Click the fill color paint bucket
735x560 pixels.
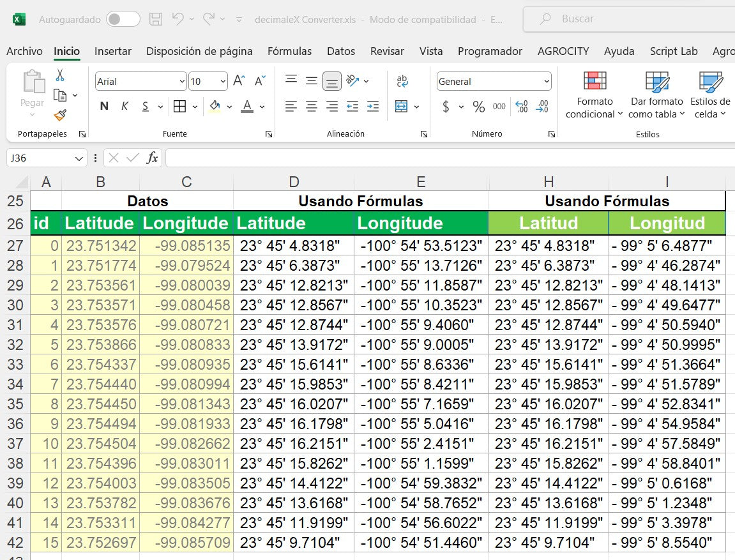pos(215,107)
